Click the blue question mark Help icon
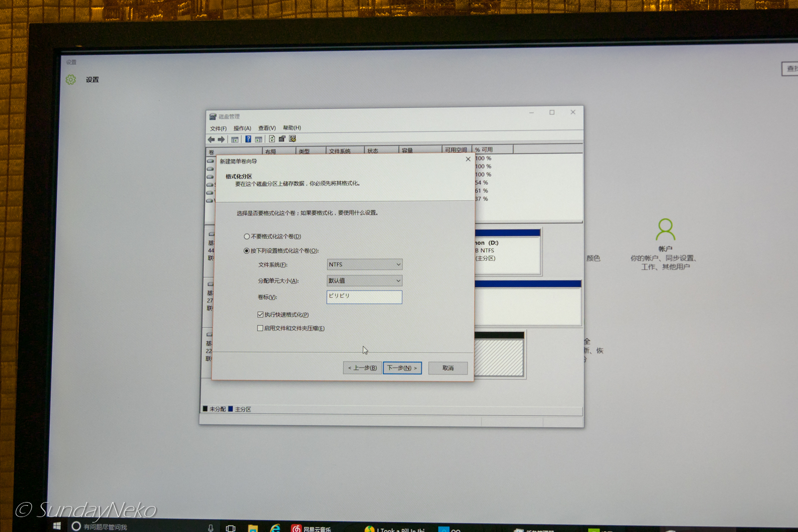 (248, 139)
